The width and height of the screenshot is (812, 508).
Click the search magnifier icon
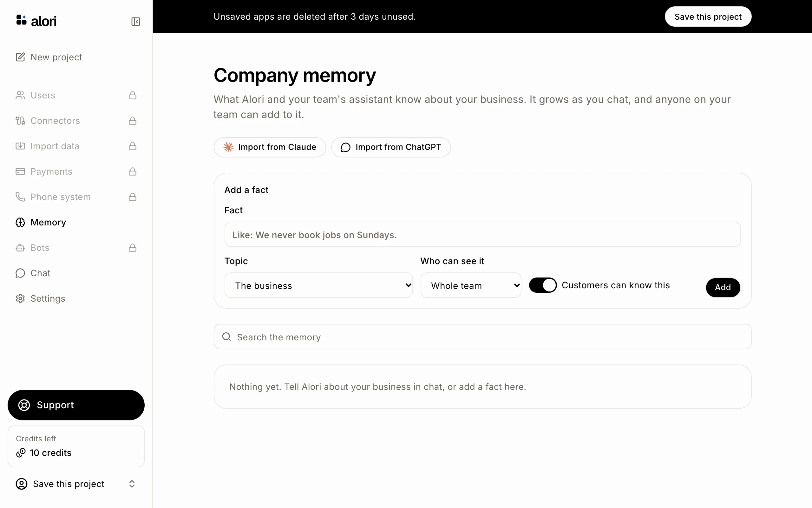227,337
